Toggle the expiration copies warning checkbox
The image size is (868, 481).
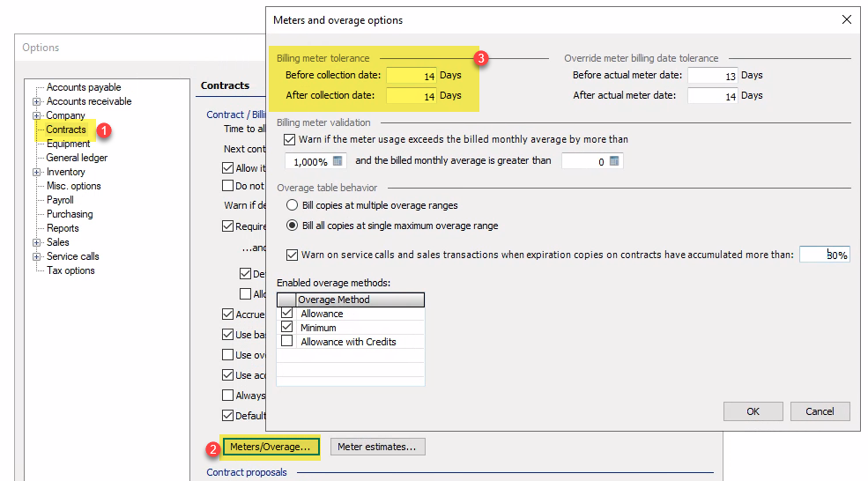(x=292, y=255)
